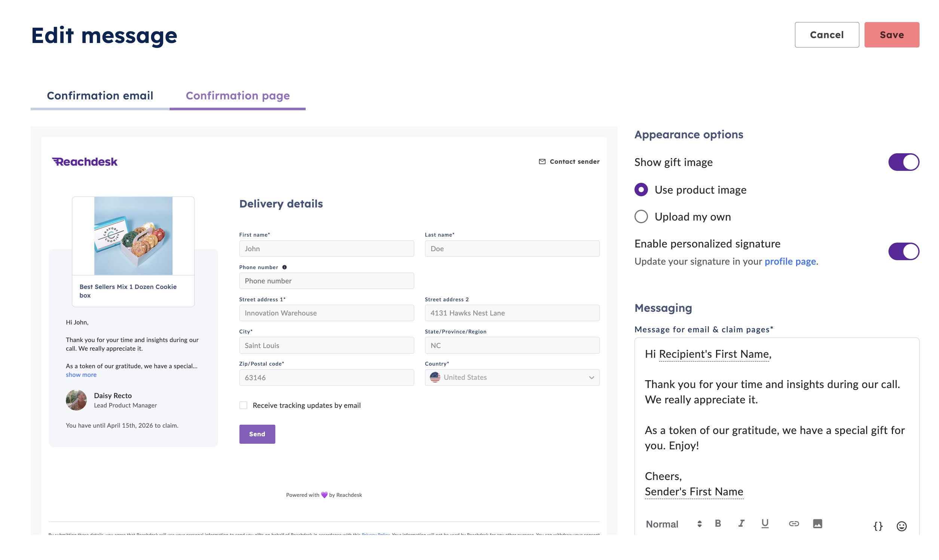939x560 pixels.
Task: Click the Contact sender link
Action: tap(569, 161)
